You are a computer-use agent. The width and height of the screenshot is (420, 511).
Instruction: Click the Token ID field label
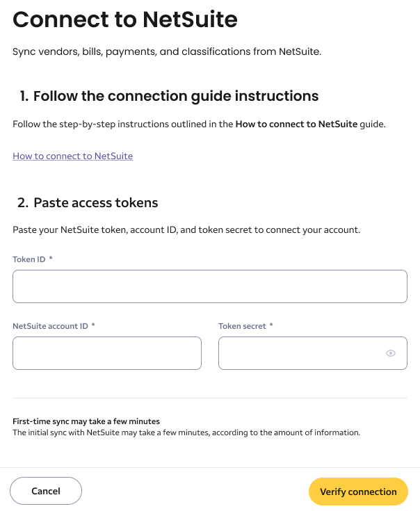pyautogui.click(x=29, y=259)
